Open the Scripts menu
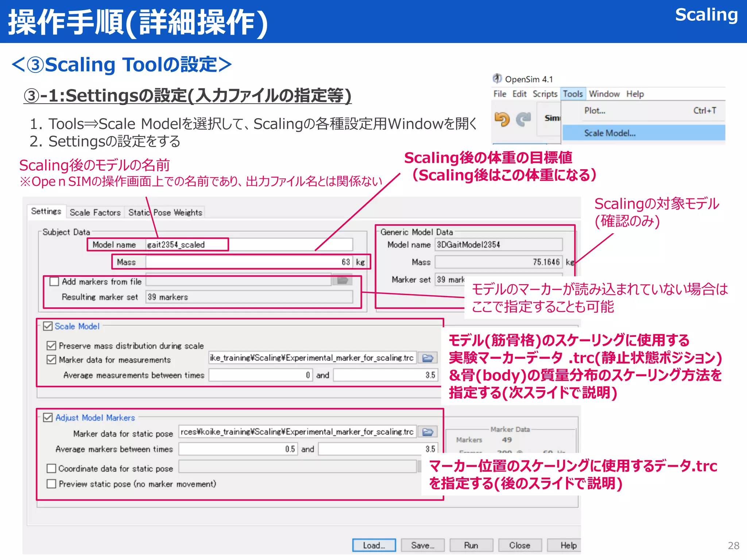The width and height of the screenshot is (747, 560). point(545,94)
